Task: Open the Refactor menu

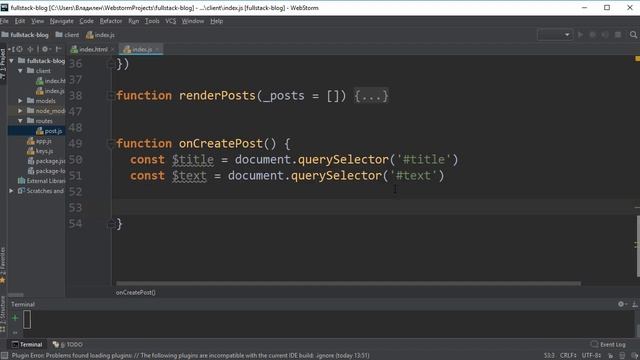Action: [x=111, y=21]
